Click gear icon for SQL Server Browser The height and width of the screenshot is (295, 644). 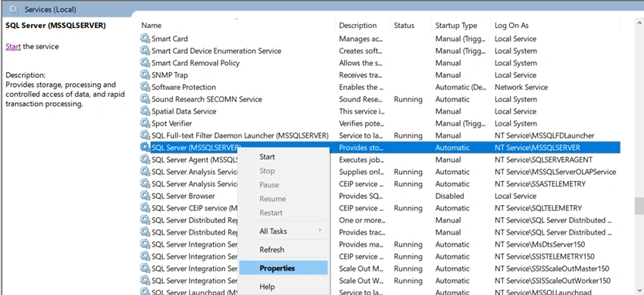tap(145, 196)
